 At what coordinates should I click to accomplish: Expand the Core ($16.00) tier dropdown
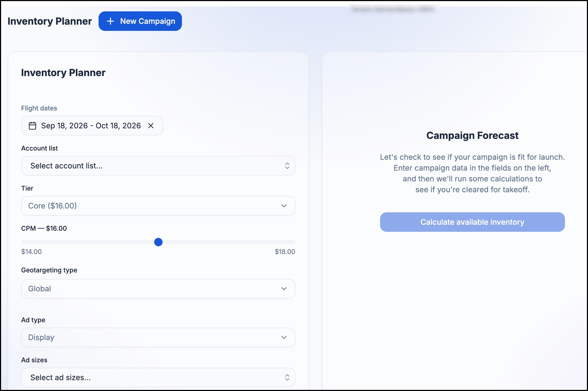tap(158, 206)
